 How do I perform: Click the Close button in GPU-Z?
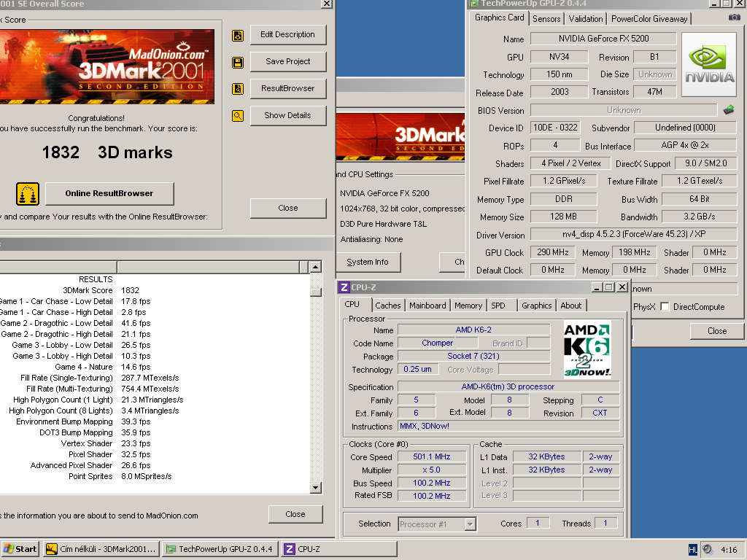717,331
